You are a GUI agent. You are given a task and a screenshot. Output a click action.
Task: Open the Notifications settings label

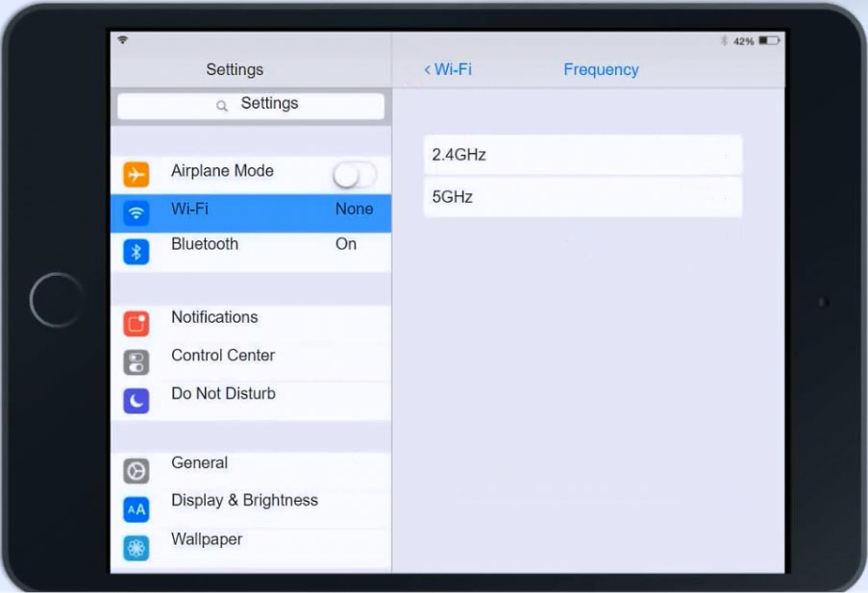click(214, 317)
